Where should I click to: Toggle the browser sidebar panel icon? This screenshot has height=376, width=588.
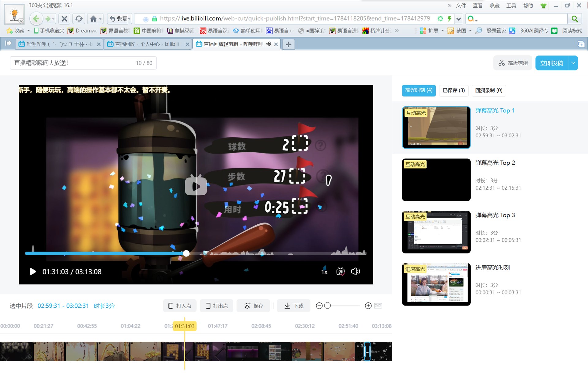[x=8, y=44]
